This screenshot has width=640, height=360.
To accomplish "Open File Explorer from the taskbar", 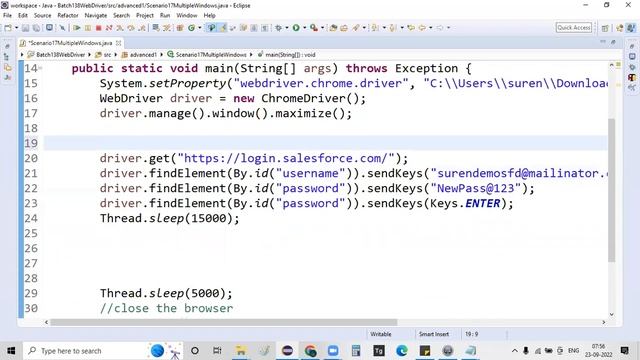I will (241, 351).
